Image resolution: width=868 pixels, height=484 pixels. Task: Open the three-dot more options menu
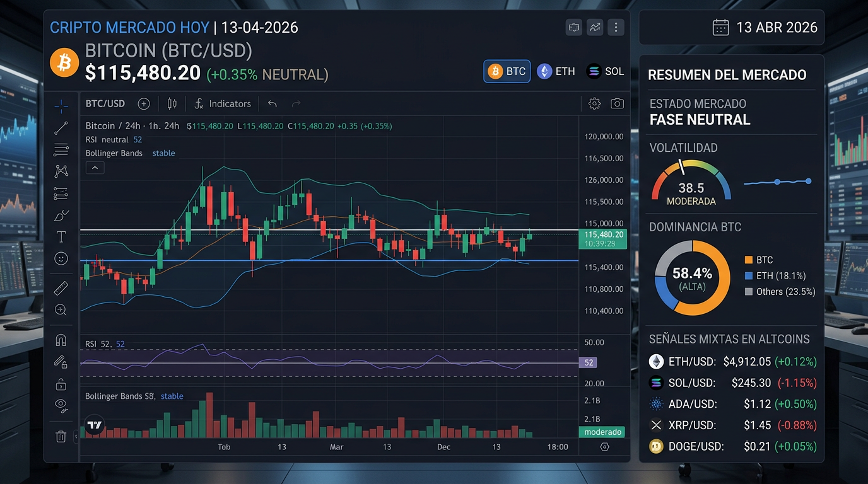[x=616, y=27]
